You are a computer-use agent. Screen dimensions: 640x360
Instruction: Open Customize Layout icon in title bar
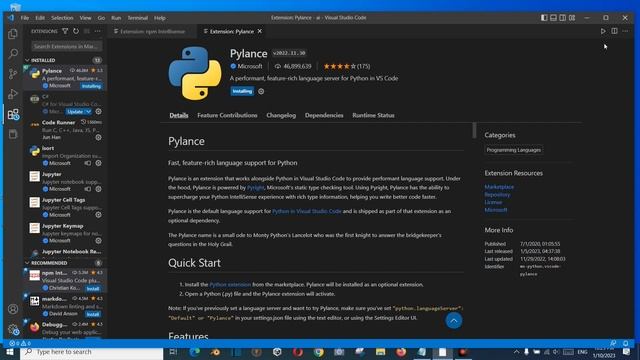[x=572, y=18]
